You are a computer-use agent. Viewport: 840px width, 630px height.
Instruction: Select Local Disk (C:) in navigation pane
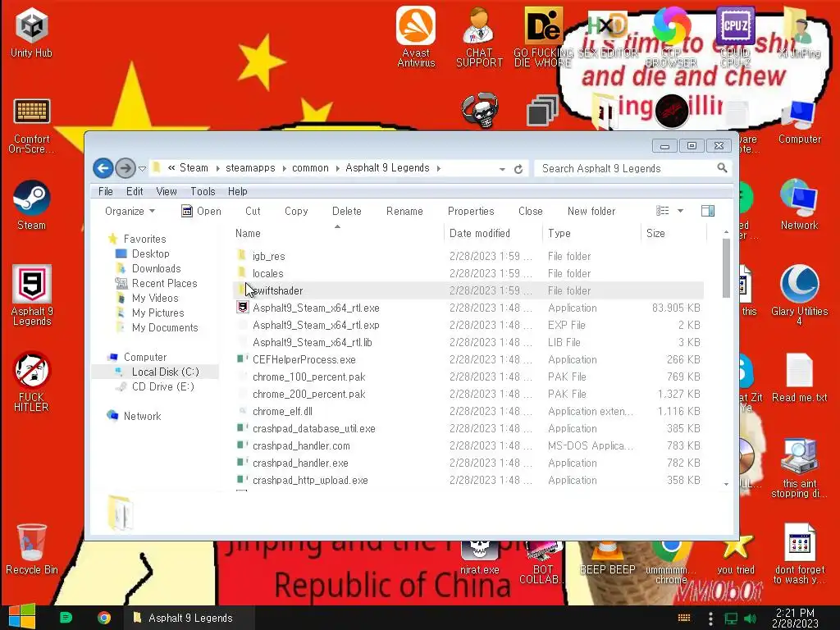[x=165, y=372]
